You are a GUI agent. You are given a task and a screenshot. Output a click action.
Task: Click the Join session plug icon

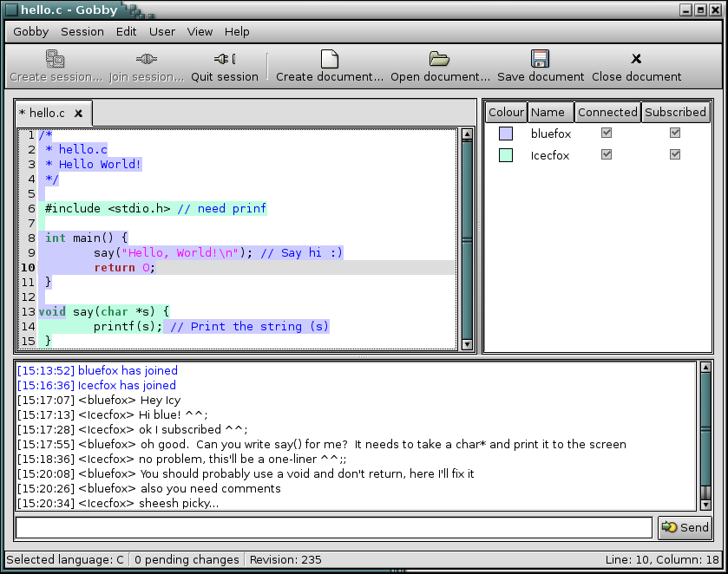147,59
